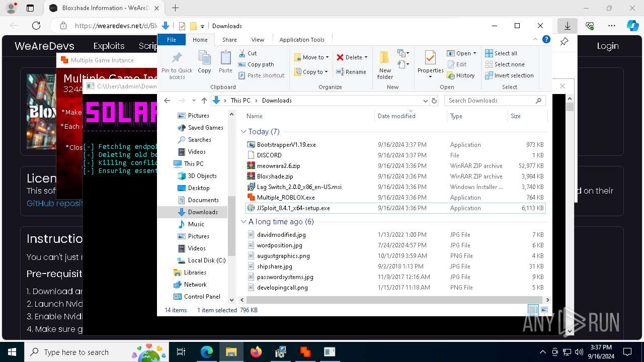Click the Edit command in ribbon
644x362 pixels.
pyautogui.click(x=456, y=64)
